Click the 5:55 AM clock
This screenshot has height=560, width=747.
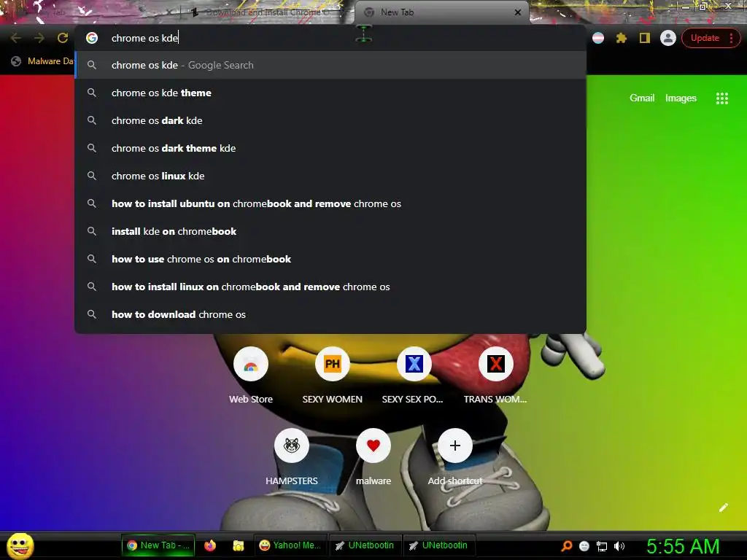tap(683, 546)
